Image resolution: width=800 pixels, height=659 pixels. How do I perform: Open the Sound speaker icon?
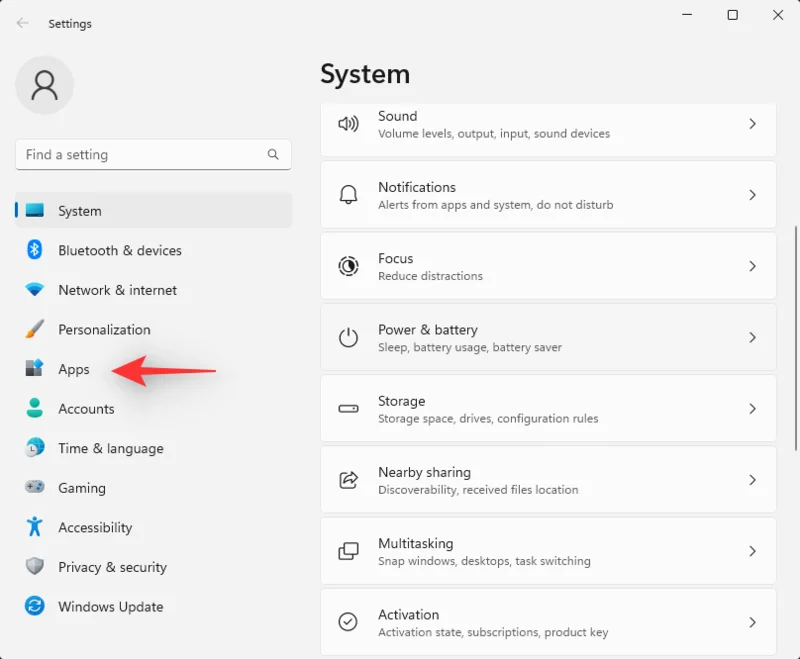pyautogui.click(x=347, y=124)
